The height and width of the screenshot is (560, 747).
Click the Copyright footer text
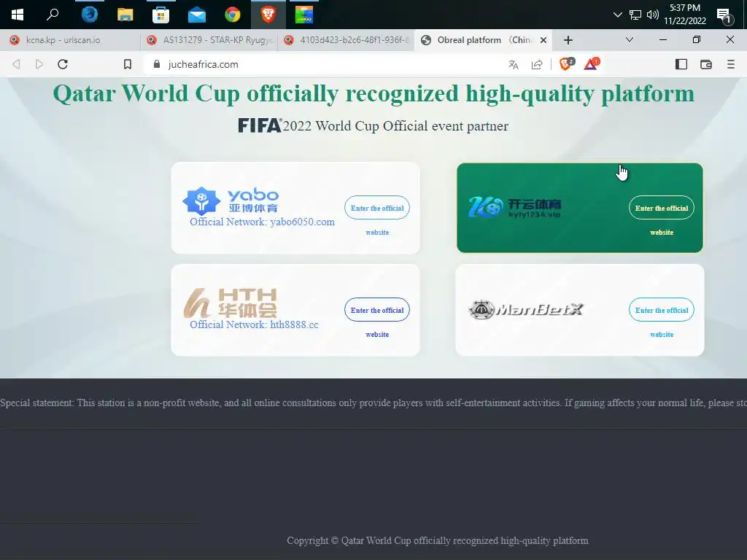pos(438,540)
